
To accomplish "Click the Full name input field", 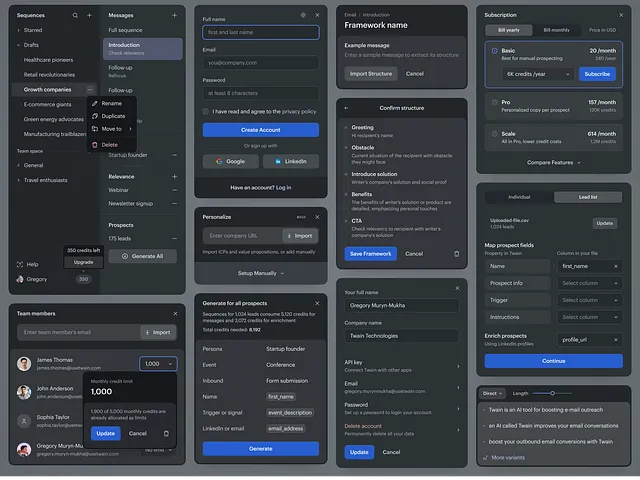I will [260, 32].
